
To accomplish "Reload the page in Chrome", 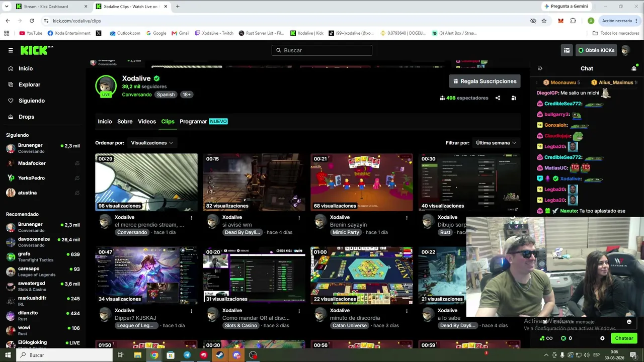I will [32, 21].
